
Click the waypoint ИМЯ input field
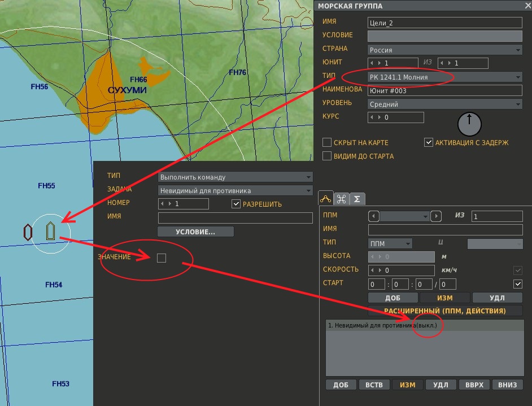pyautogui.click(x=446, y=230)
